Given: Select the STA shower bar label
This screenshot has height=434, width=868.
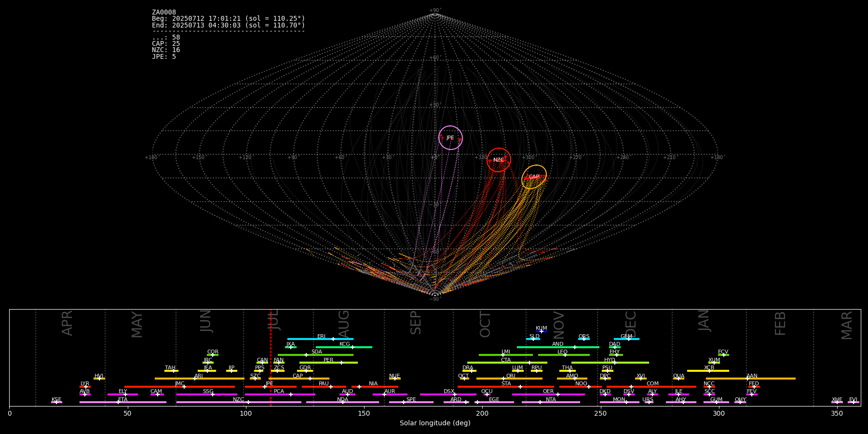Looking at the screenshot, I should click(x=506, y=384).
